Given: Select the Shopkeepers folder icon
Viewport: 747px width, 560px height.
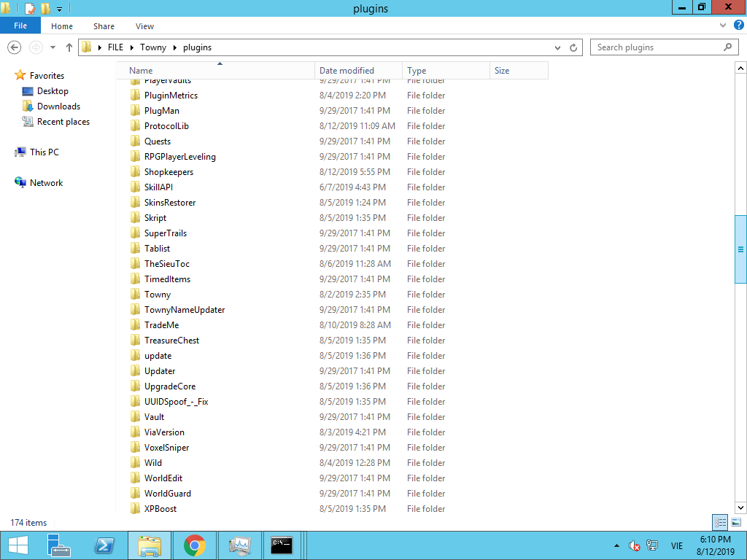Looking at the screenshot, I should pos(135,172).
